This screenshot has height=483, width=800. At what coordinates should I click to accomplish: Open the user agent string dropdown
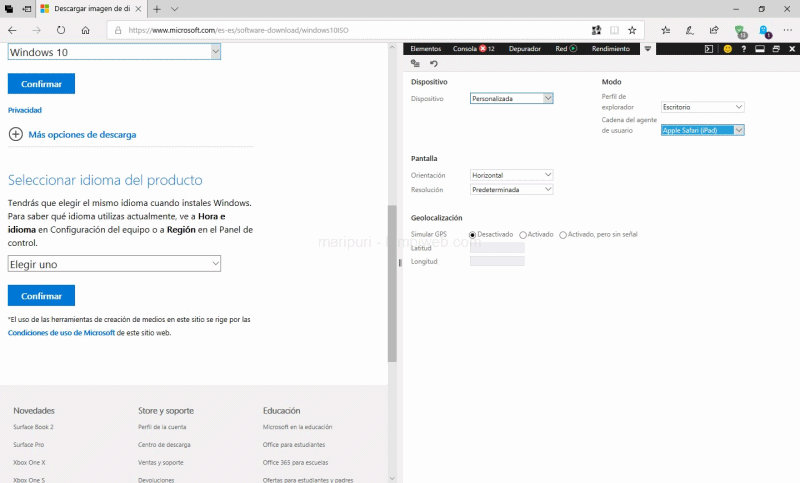703,130
